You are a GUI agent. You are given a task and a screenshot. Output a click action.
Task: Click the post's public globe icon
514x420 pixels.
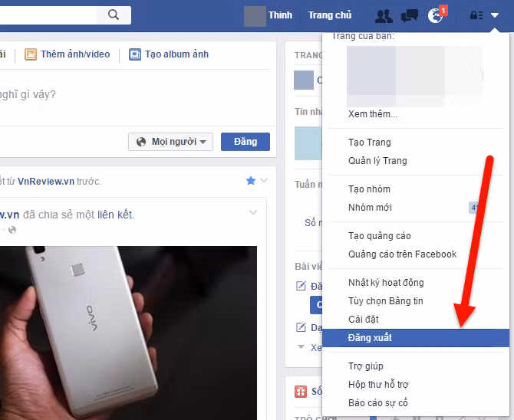12,230
